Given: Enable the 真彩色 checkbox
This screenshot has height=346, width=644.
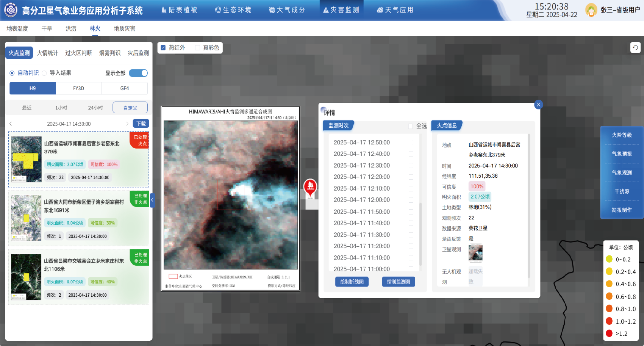Looking at the screenshot, I should pos(197,48).
